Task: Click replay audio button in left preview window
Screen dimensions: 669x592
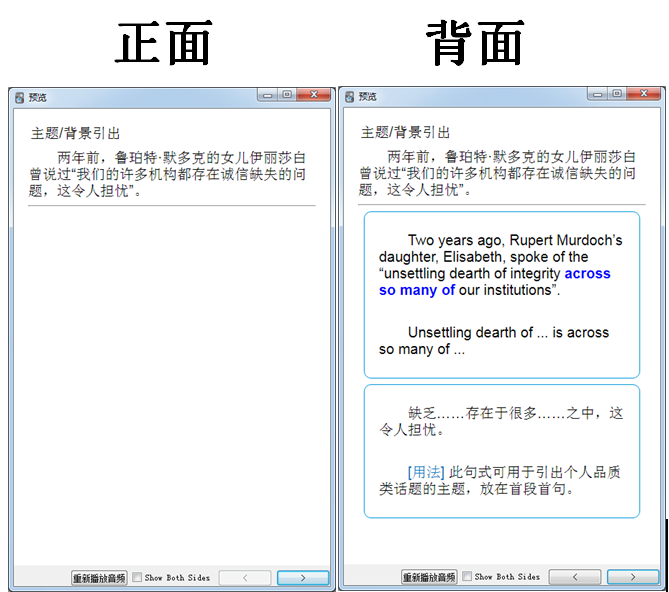Action: (99, 578)
